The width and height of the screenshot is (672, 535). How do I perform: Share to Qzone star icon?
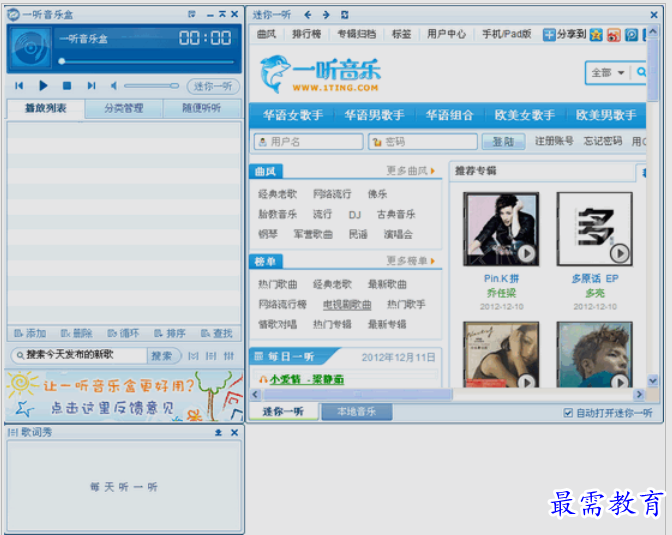coord(596,35)
